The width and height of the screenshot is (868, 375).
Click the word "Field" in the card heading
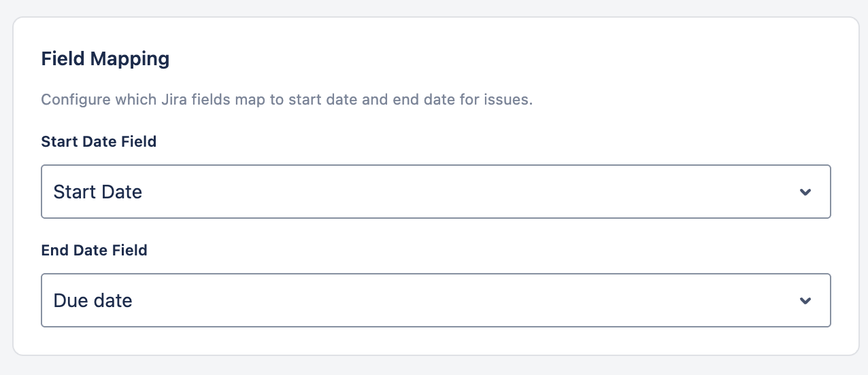click(x=63, y=59)
